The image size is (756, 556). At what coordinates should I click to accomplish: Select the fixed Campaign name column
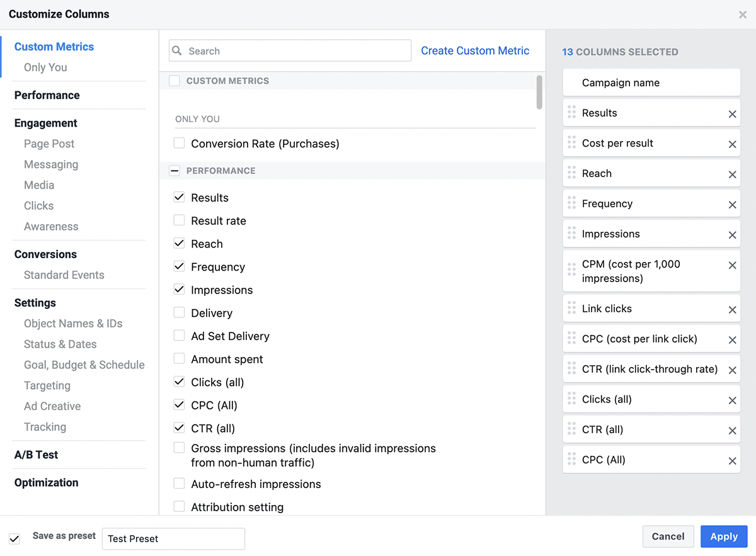651,82
